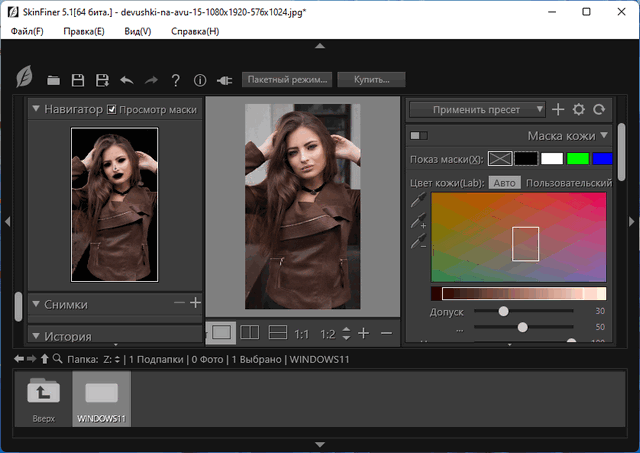Viewport: 640px width, 453px height.
Task: Open the Применить пресет dropdown
Action: pyautogui.click(x=477, y=109)
